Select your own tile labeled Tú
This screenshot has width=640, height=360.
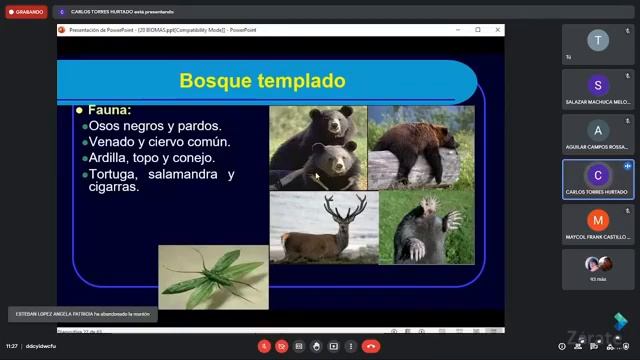(x=598, y=44)
